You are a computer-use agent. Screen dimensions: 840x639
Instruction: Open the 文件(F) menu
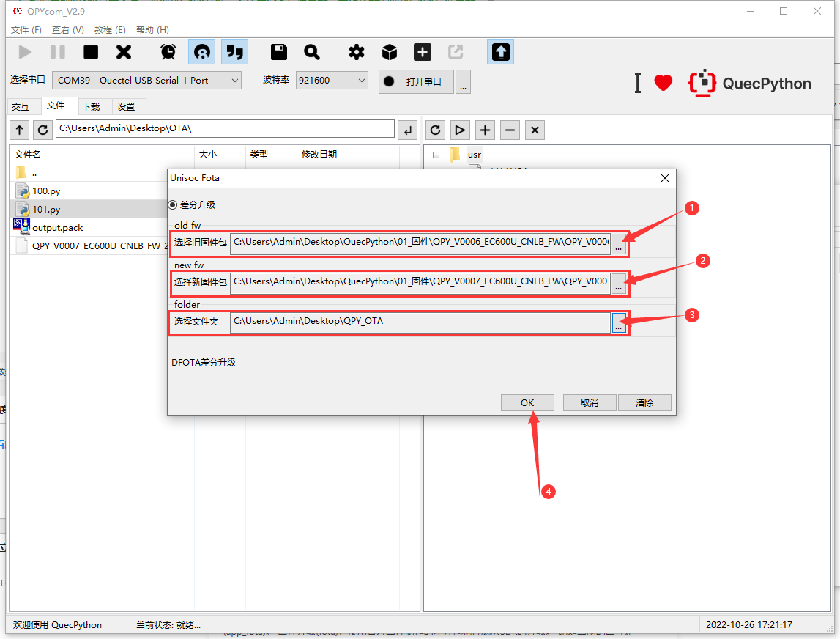(x=26, y=30)
